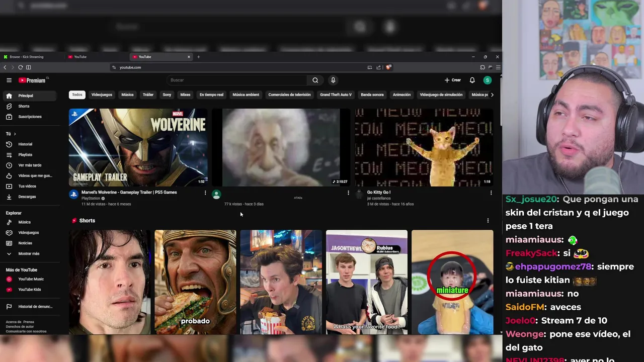The width and height of the screenshot is (644, 362).
Task: Open the YouTube hamburger guide menu
Action: [x=9, y=80]
